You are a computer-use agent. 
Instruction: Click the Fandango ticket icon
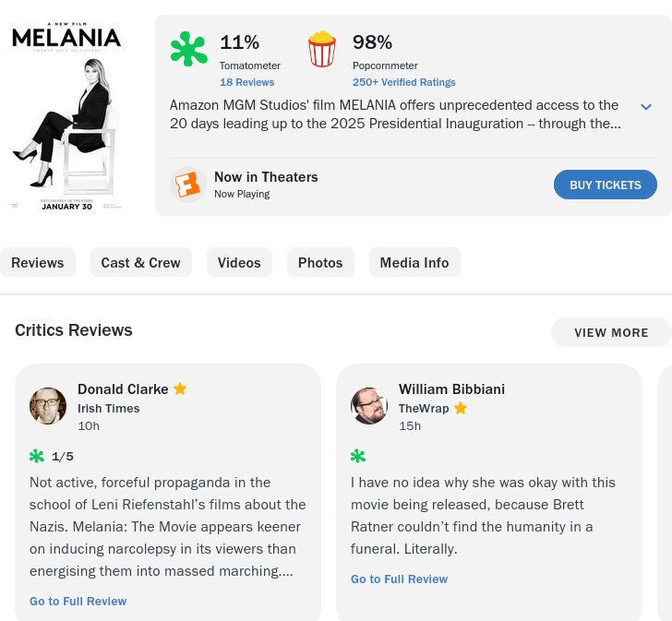click(188, 185)
